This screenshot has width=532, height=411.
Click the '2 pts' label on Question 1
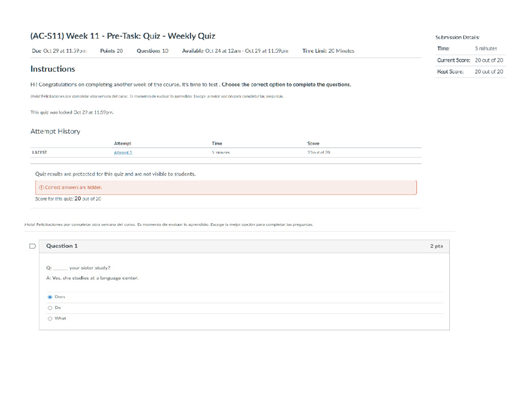[x=436, y=246]
